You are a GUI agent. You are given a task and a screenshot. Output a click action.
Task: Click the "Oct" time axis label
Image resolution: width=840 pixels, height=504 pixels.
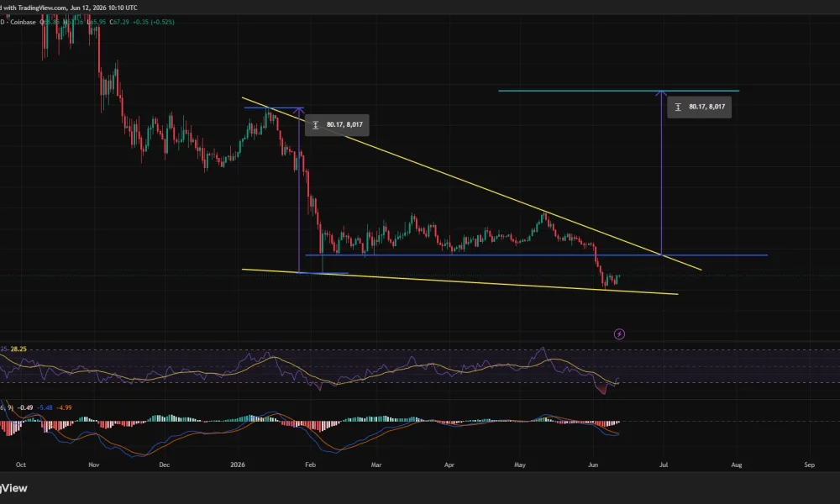[x=21, y=465]
